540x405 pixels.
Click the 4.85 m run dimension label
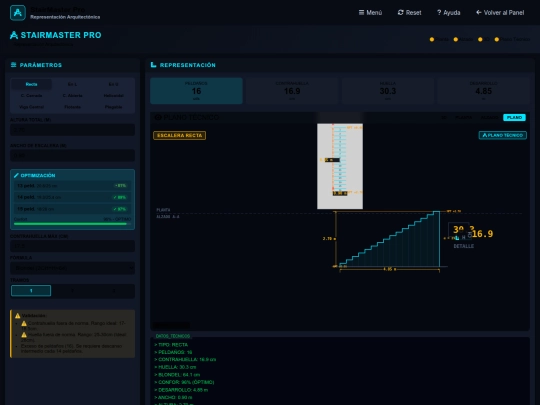pos(390,269)
